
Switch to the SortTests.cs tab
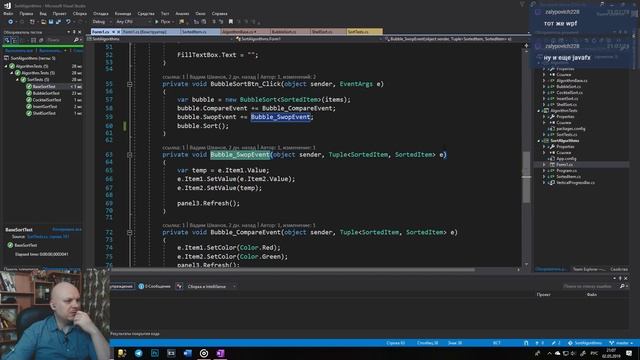click(364, 31)
